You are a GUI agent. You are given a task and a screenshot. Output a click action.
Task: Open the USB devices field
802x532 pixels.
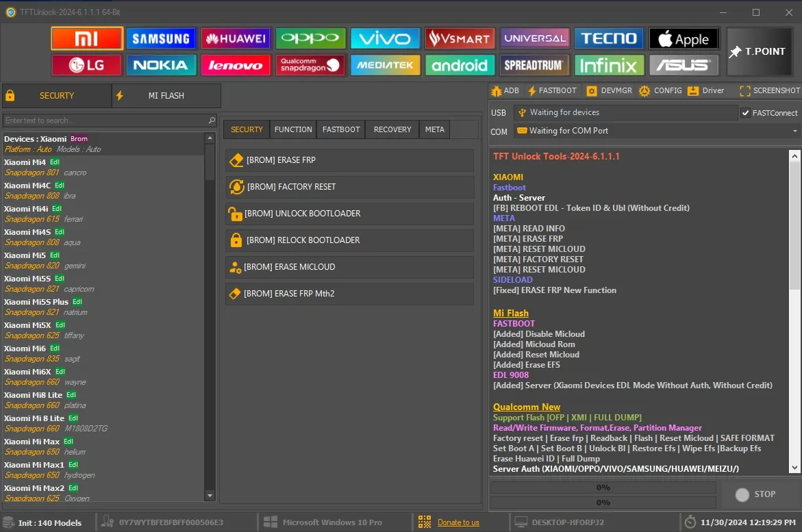pyautogui.click(x=625, y=112)
